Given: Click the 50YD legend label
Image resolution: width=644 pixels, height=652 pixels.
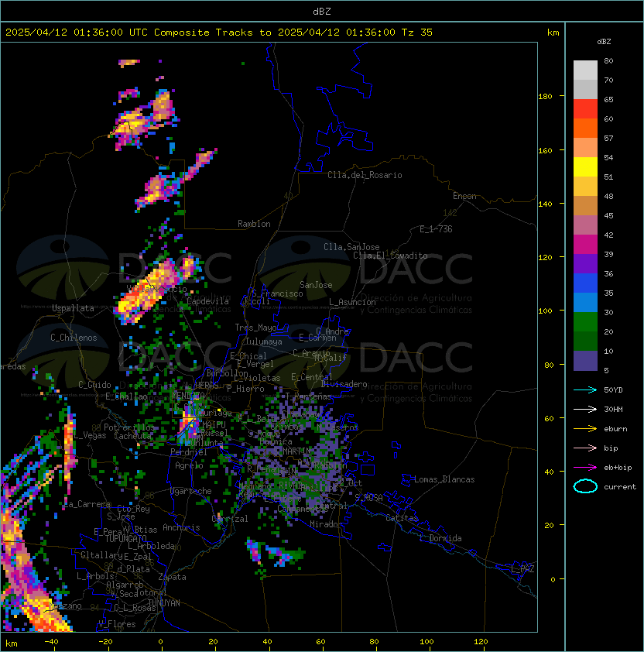Looking at the screenshot, I should (613, 389).
